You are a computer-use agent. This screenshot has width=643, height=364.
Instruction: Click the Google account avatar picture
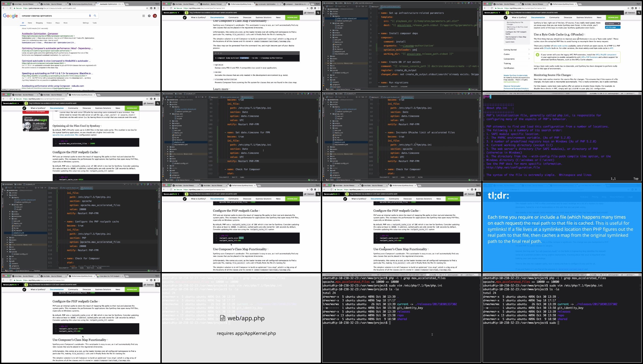[155, 16]
